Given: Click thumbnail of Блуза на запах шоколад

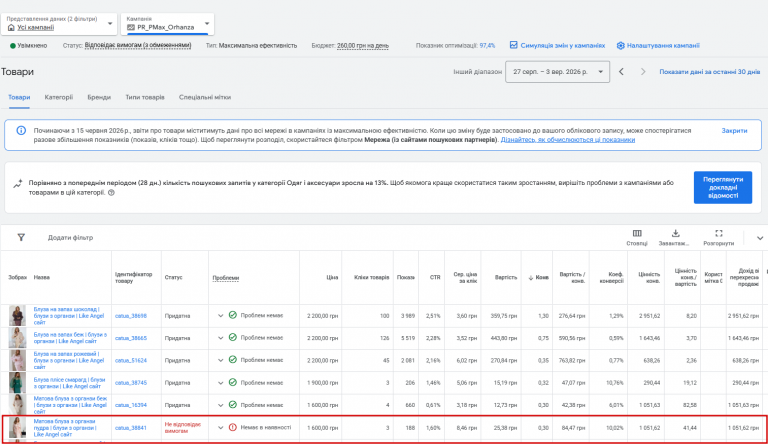Looking at the screenshot, I should coord(17,316).
